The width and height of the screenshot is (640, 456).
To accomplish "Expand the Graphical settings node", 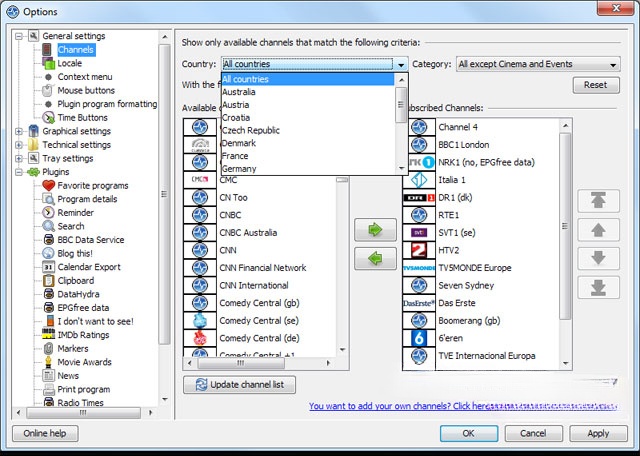I will (x=19, y=131).
